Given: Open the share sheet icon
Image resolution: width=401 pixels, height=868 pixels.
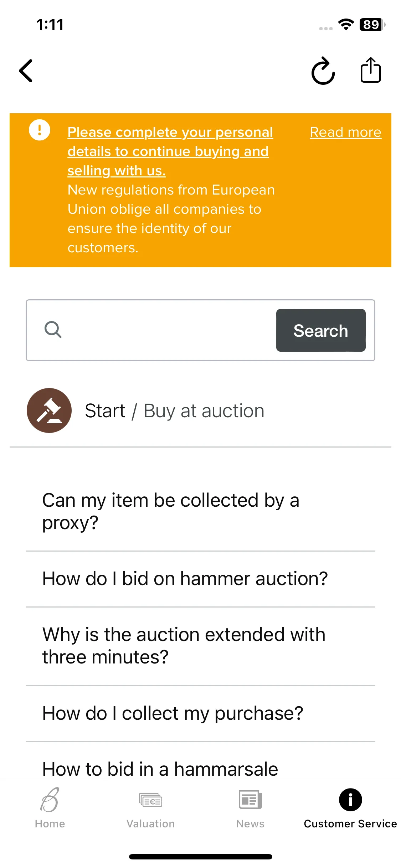Looking at the screenshot, I should (x=371, y=70).
